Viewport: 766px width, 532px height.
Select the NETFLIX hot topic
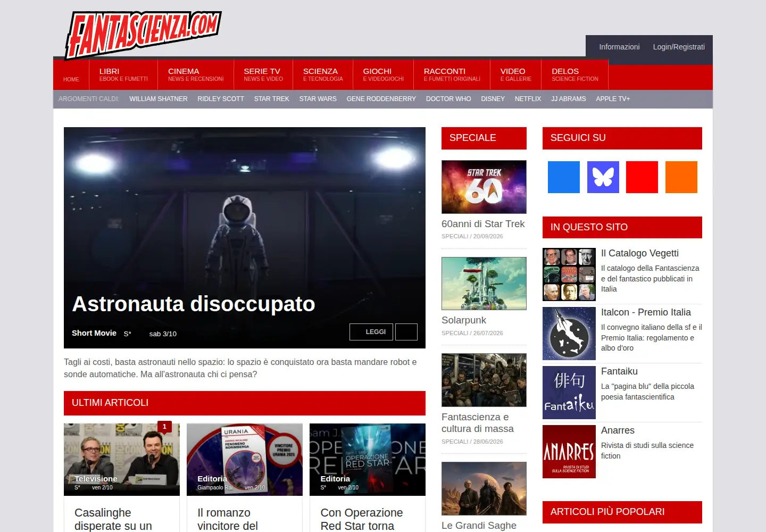(528, 99)
